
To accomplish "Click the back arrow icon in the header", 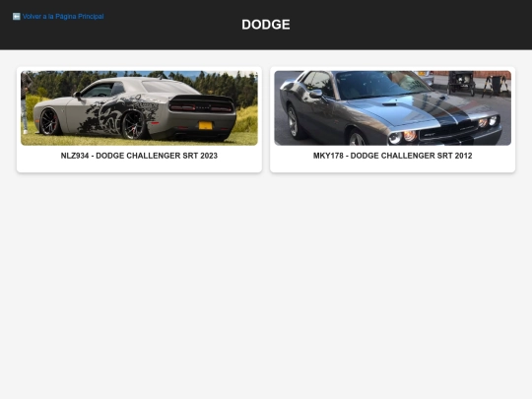I will pyautogui.click(x=17, y=17).
